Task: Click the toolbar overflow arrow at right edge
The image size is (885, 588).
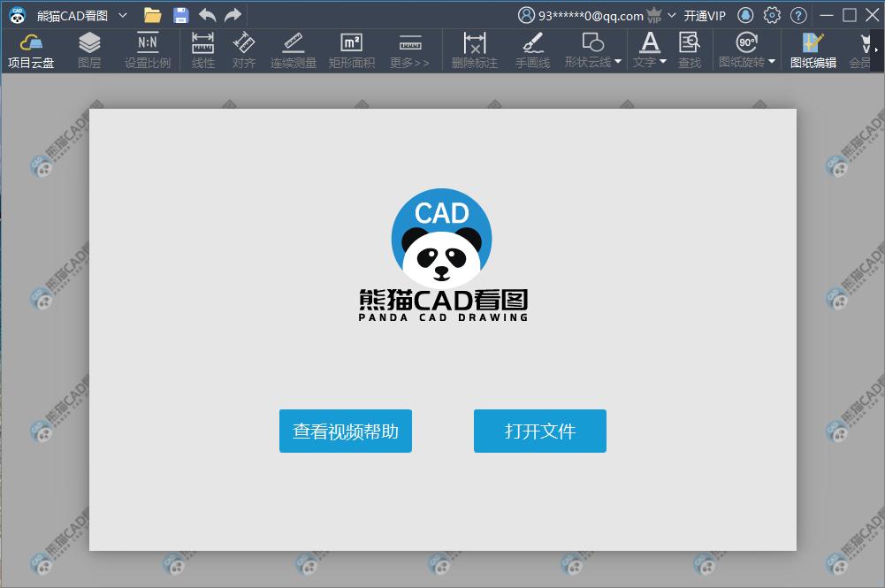Action: (876, 50)
